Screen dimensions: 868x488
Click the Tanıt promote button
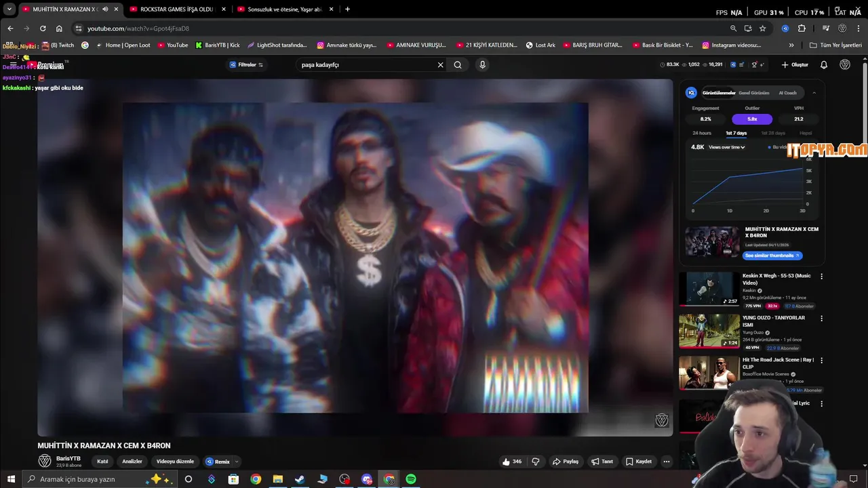click(602, 462)
